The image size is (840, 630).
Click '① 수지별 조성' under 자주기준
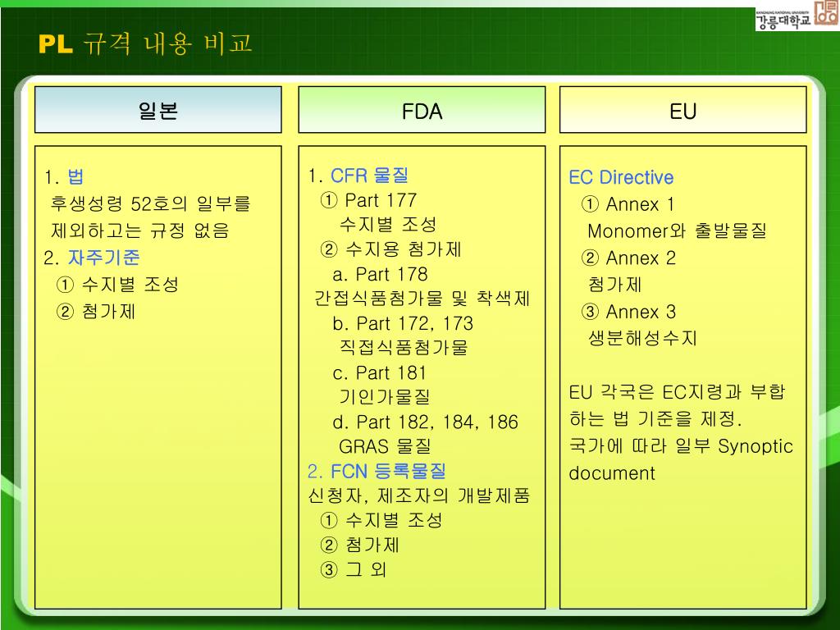point(117,285)
